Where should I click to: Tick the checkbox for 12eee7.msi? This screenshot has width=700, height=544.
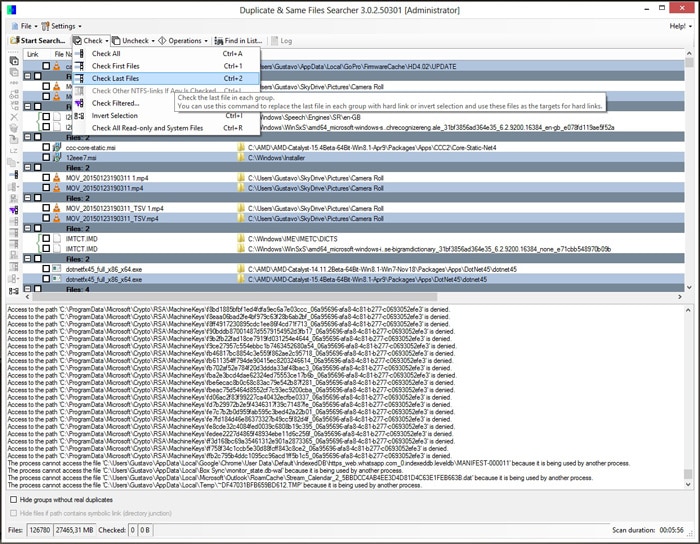point(45,157)
